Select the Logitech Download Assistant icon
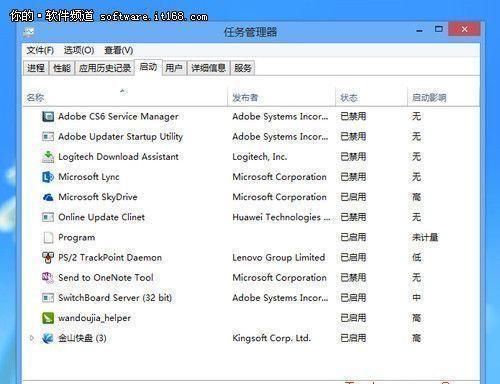The image size is (500, 384). coord(48,157)
